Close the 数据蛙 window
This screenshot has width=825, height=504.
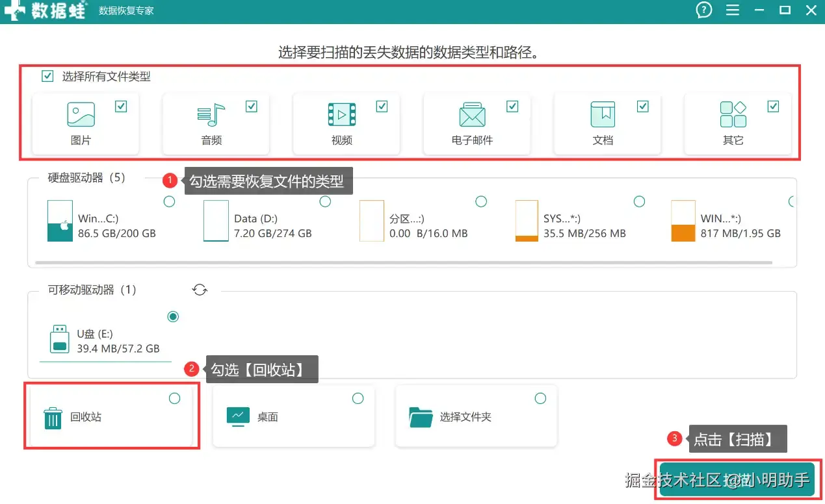click(x=811, y=10)
